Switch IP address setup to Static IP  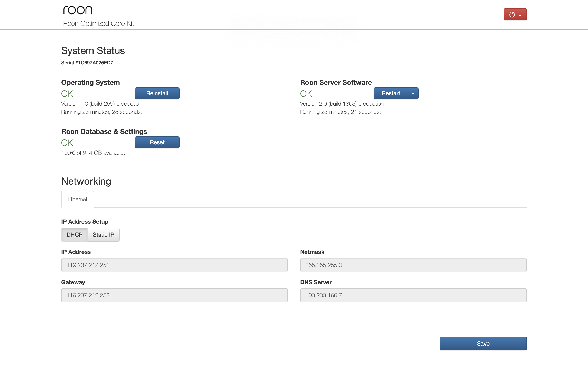(x=103, y=235)
